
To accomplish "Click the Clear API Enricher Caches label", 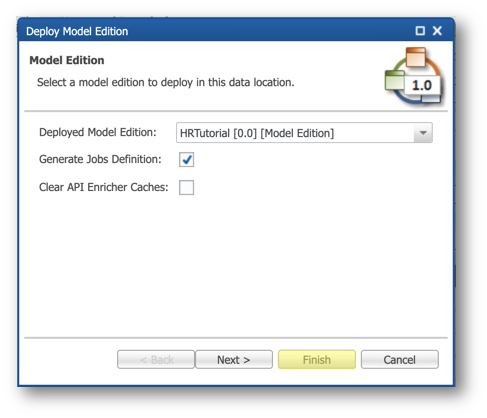I will 104,187.
